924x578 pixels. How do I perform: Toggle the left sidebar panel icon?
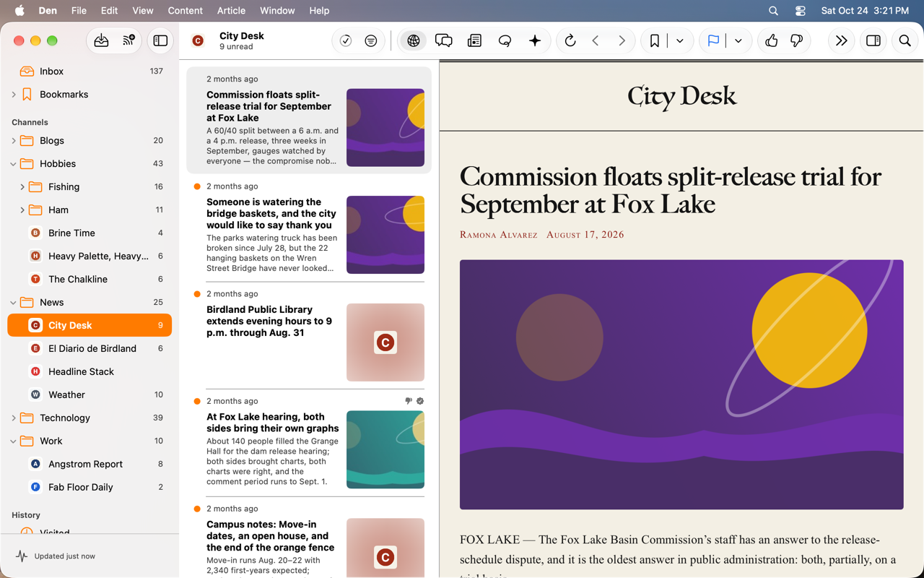[160, 41]
